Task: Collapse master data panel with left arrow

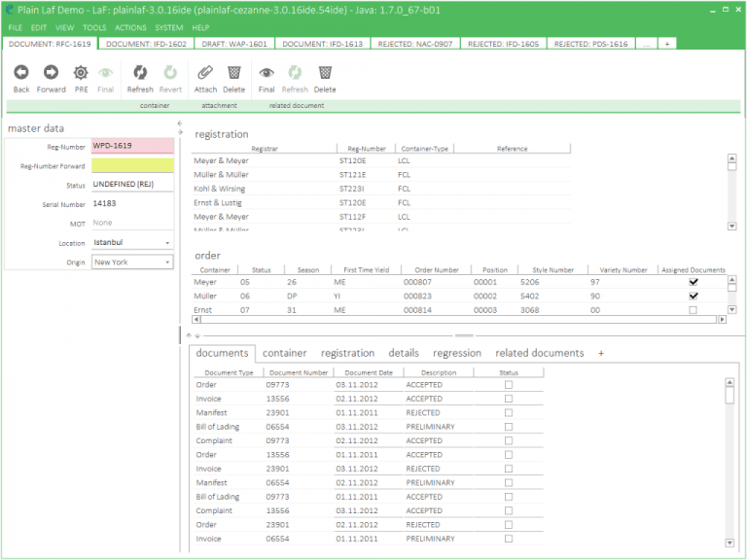Action: point(180,122)
